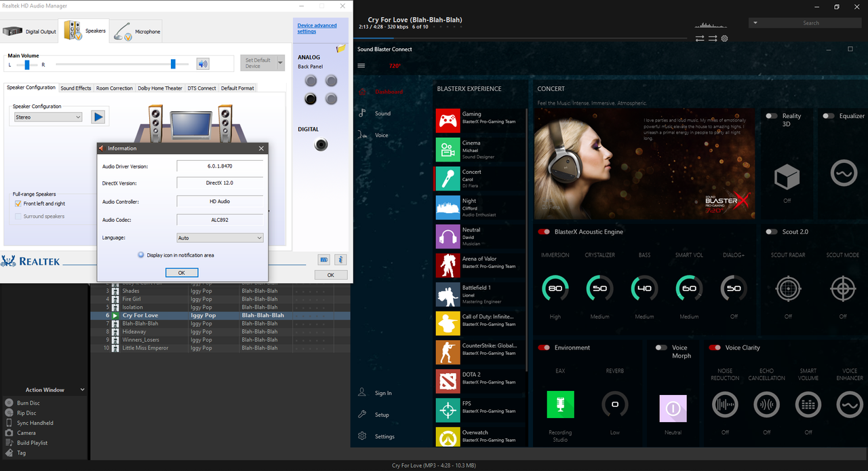Open the Room Correction tab
The width and height of the screenshot is (868, 471).
coord(115,88)
